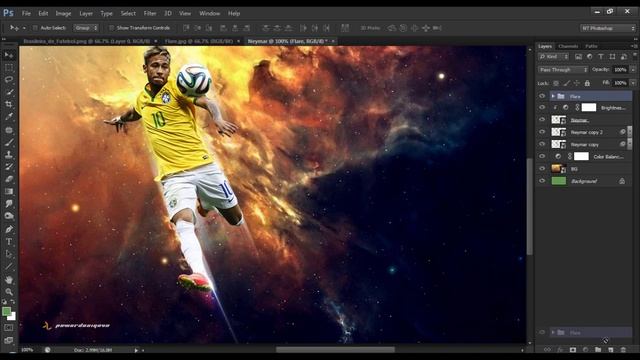The width and height of the screenshot is (640, 360).
Task: Select the Gradient tool
Action: tap(9, 191)
